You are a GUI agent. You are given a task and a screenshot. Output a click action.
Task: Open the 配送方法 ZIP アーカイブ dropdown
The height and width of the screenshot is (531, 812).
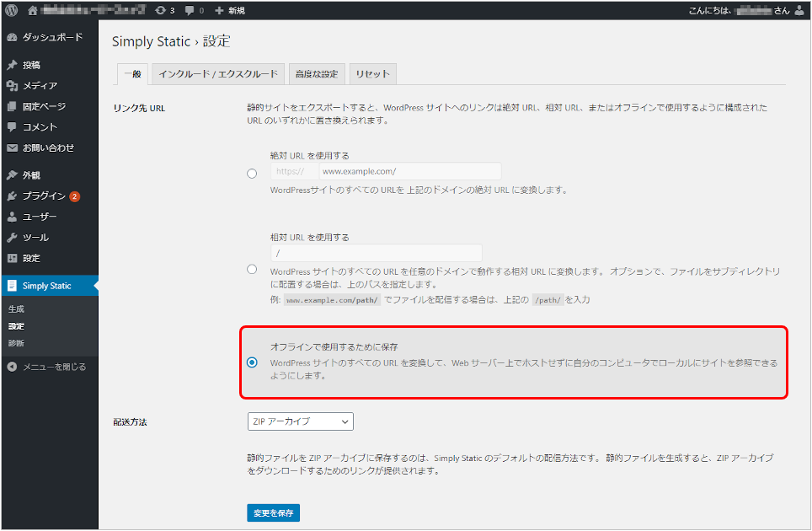(x=301, y=421)
